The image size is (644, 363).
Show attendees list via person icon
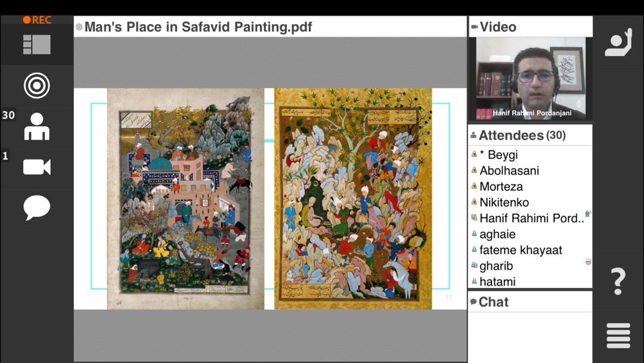coord(37,127)
